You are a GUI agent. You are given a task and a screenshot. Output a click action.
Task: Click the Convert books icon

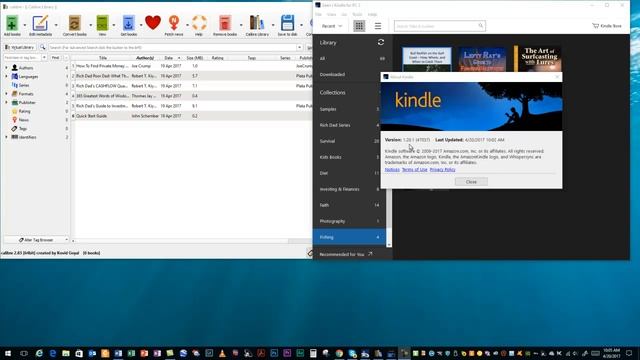click(74, 23)
